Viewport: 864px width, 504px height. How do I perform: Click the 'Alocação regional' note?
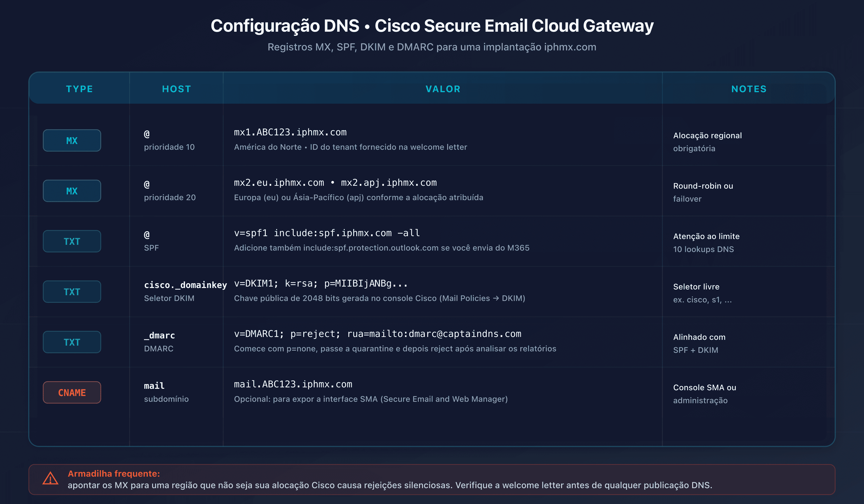tap(707, 136)
